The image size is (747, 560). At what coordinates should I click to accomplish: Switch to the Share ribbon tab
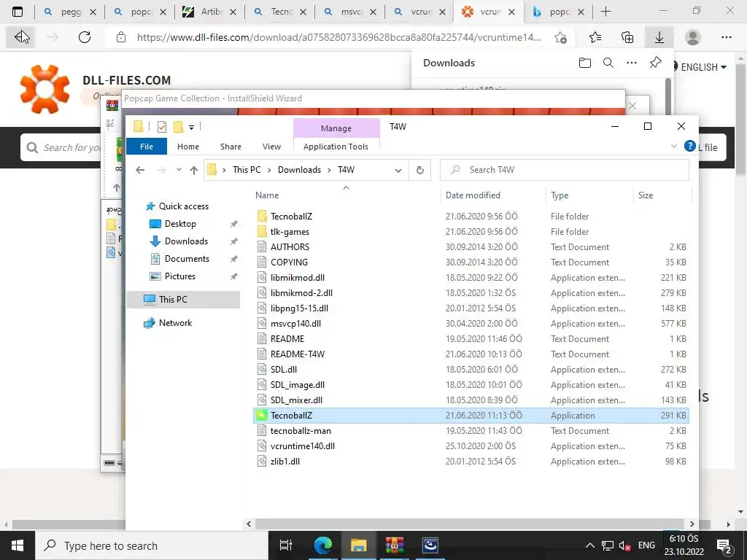231,147
